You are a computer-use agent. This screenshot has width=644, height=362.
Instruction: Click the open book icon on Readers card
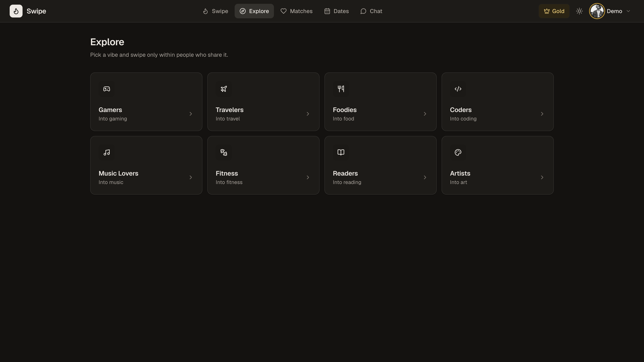click(341, 152)
